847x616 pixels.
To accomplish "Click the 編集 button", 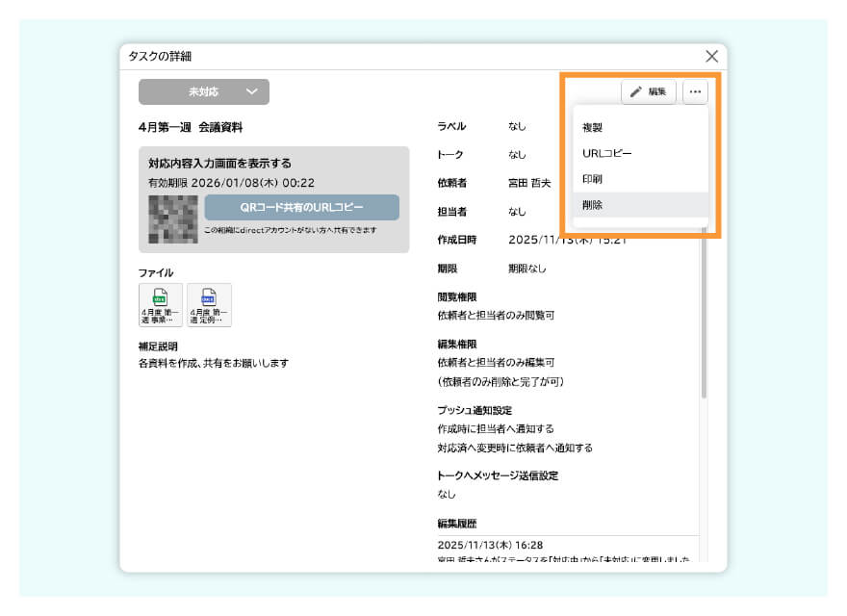I will 651,91.
